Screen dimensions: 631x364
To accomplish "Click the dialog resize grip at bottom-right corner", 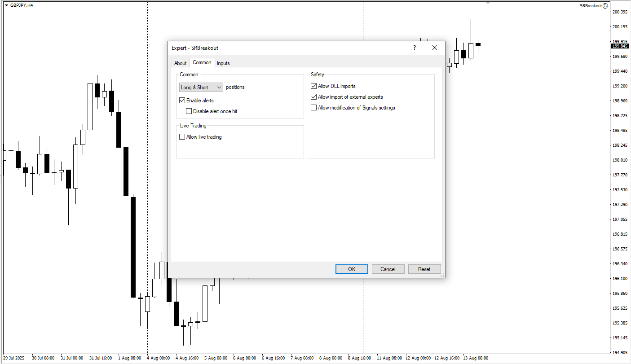I will (442, 275).
